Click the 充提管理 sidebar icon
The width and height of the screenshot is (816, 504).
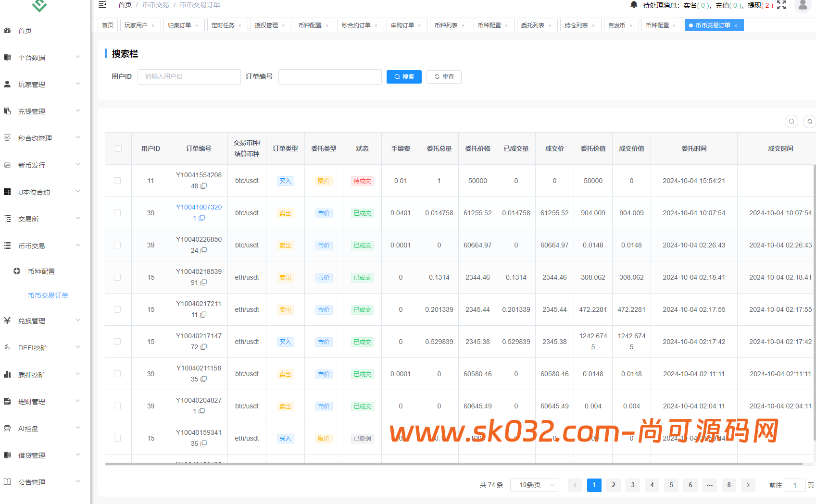[x=7, y=111]
